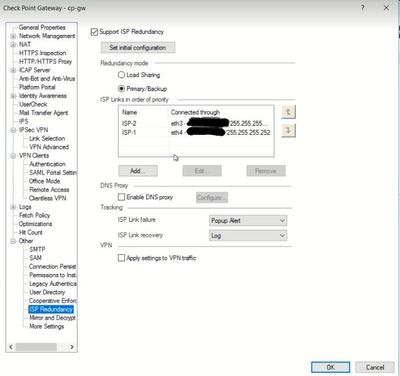Open IPS page in tree

point(24,121)
